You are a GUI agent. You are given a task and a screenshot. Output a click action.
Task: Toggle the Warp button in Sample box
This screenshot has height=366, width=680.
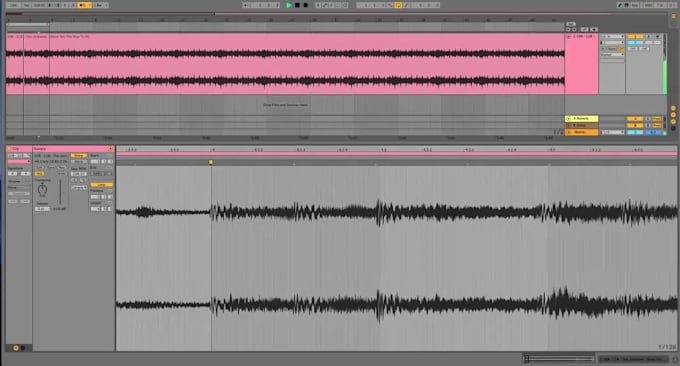click(x=78, y=156)
